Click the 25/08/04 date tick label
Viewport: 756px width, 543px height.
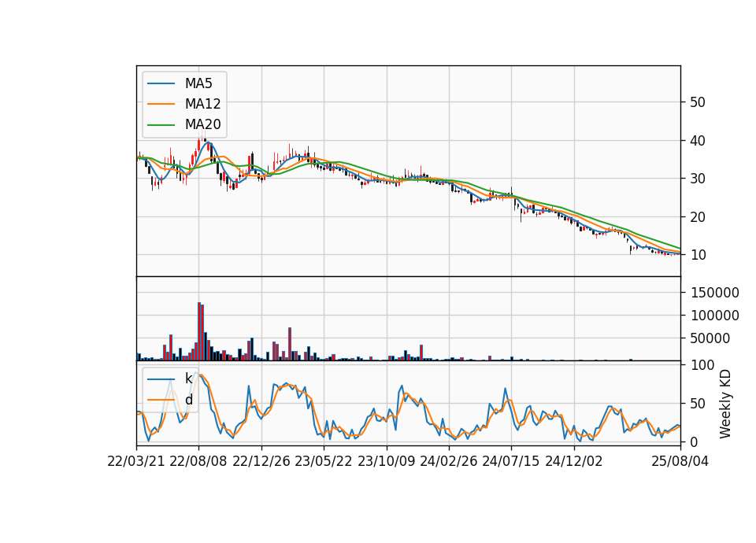680,461
